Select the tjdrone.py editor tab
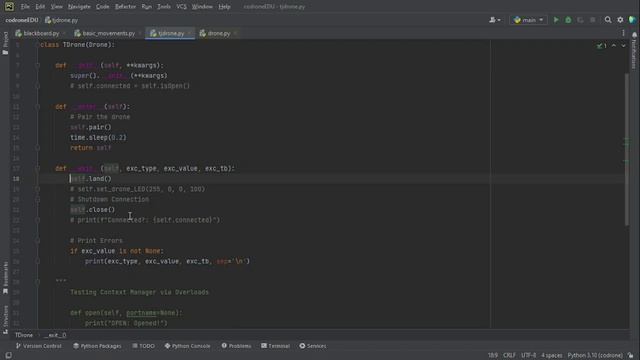This screenshot has width=640, height=360. pos(171,33)
